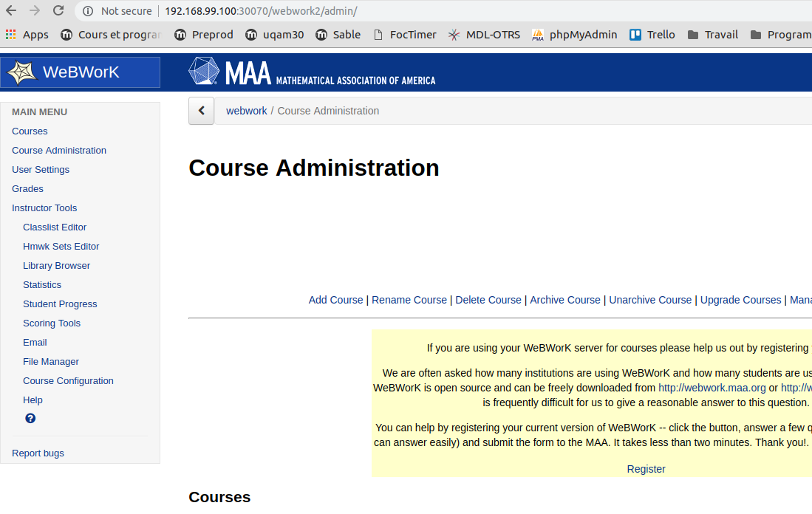
Task: Open the Trello bookmark
Action: (x=652, y=35)
